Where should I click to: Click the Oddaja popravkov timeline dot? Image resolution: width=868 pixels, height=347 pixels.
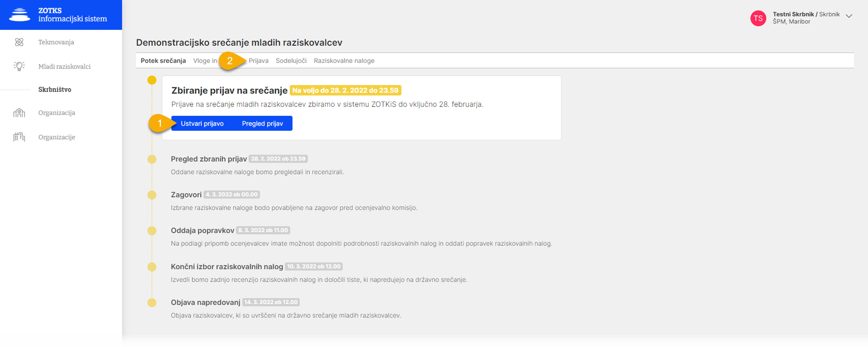tap(152, 231)
